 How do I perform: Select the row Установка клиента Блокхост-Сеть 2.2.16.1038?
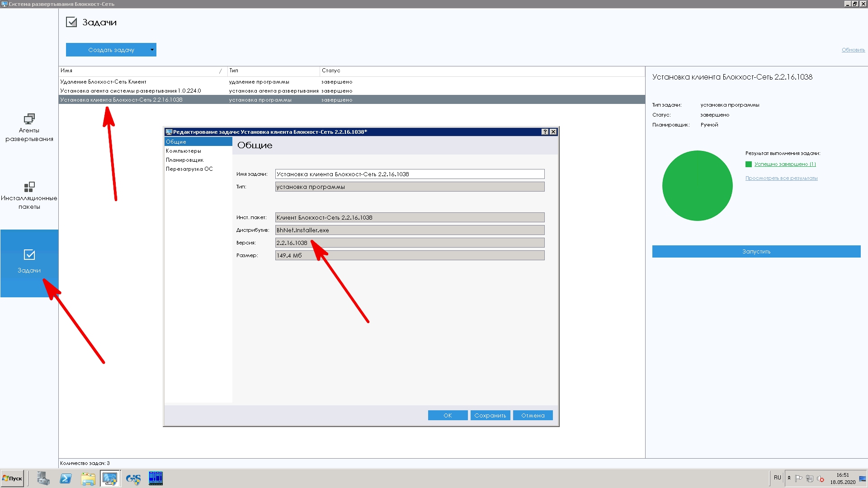pos(352,100)
